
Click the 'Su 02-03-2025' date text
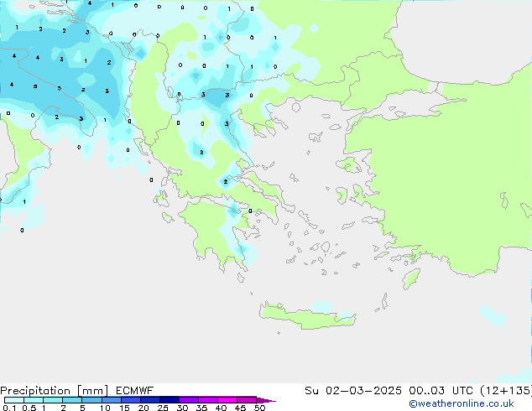point(353,391)
